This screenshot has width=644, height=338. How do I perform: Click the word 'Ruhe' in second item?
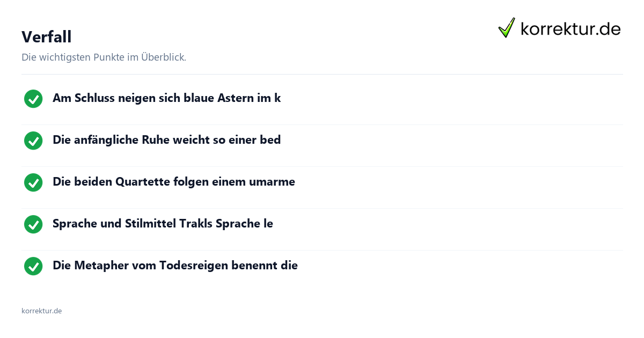(x=156, y=140)
